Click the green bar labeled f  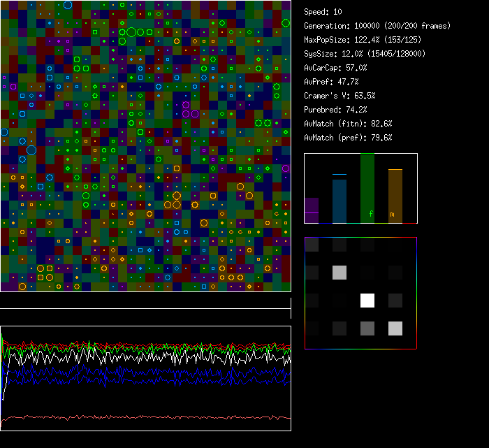coord(367,189)
